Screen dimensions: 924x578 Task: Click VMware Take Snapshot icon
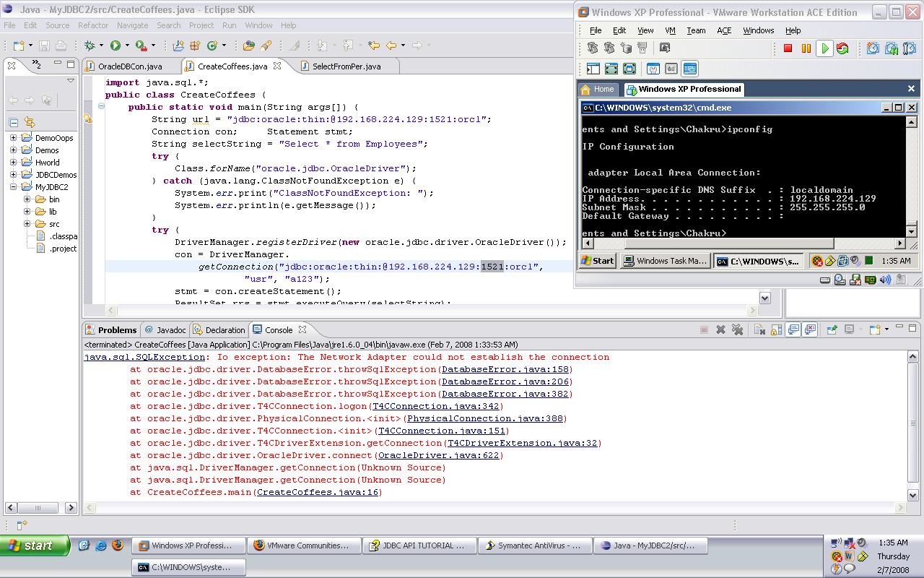point(873,48)
